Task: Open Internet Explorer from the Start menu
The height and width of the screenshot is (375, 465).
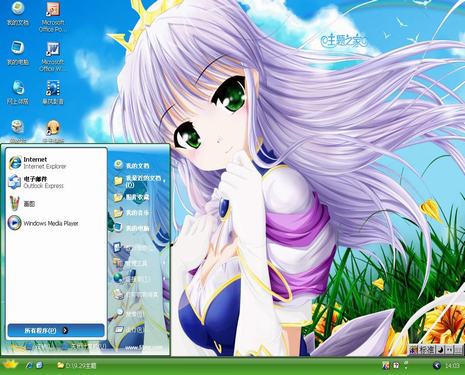Action: pos(56,163)
